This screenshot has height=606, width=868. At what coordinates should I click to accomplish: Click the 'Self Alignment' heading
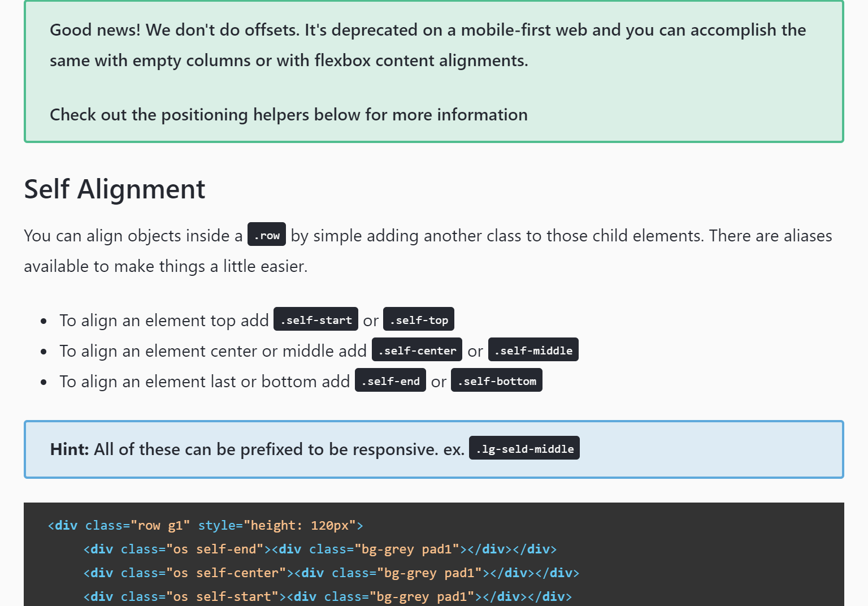point(115,189)
